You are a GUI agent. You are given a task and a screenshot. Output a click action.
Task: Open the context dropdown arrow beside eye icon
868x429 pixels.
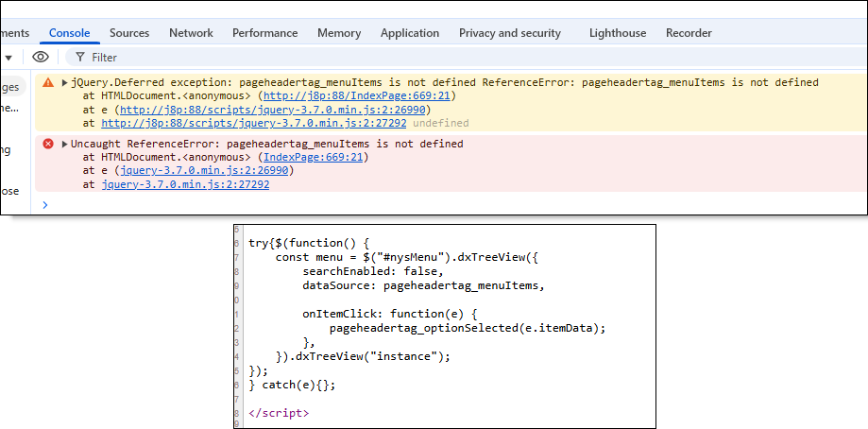coord(9,58)
